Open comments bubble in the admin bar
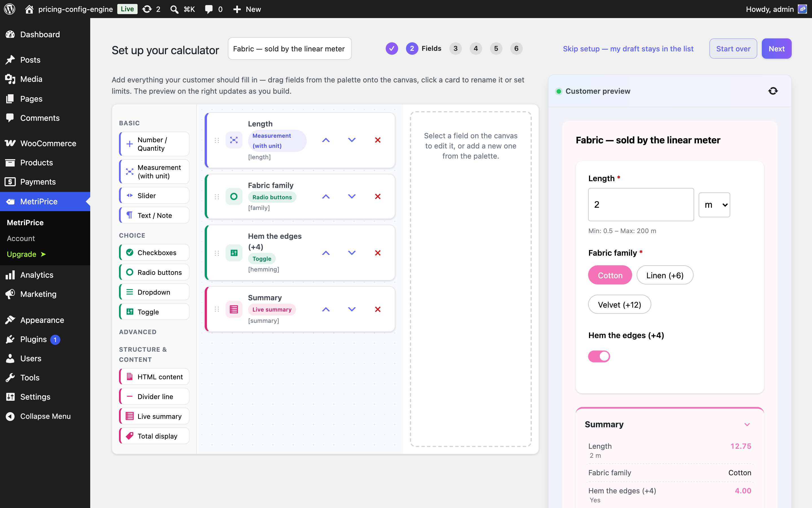 click(214, 9)
